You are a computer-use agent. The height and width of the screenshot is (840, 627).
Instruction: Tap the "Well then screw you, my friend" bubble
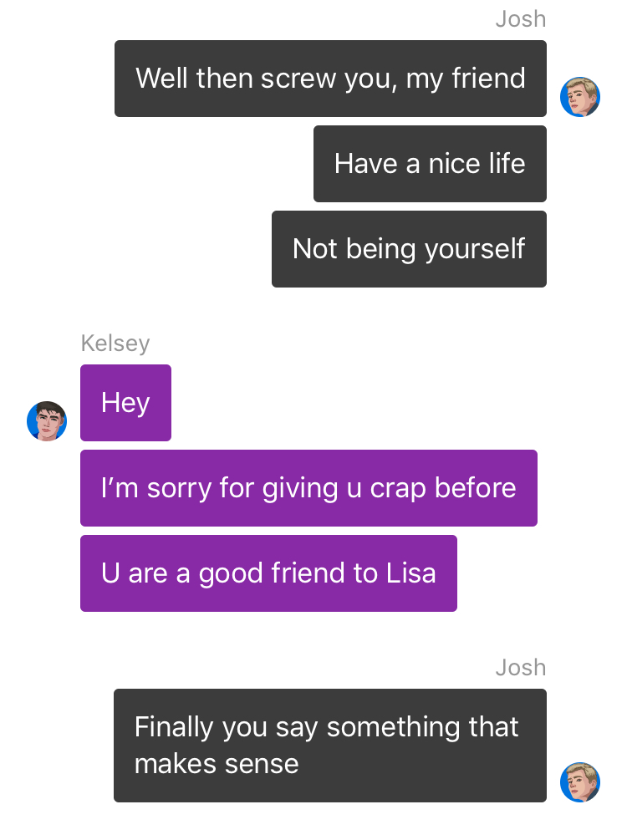click(x=331, y=79)
